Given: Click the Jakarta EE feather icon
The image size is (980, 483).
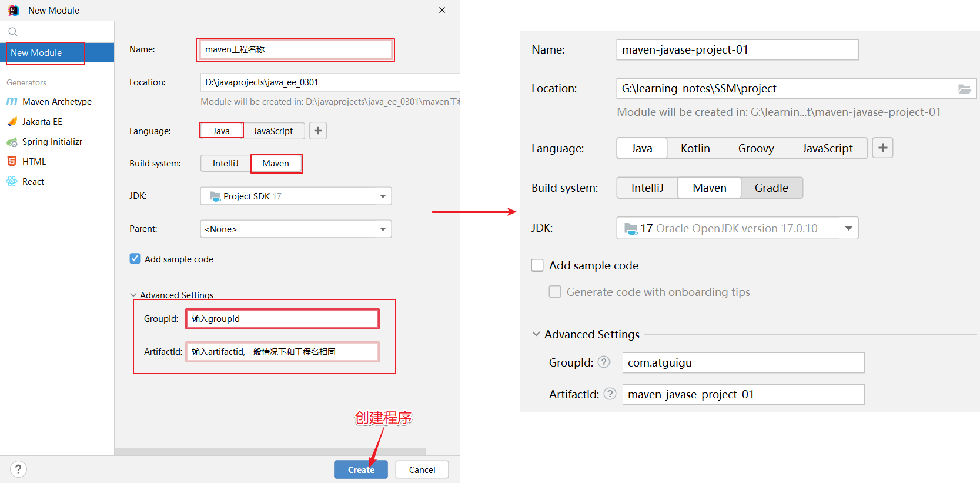Looking at the screenshot, I should 12,122.
